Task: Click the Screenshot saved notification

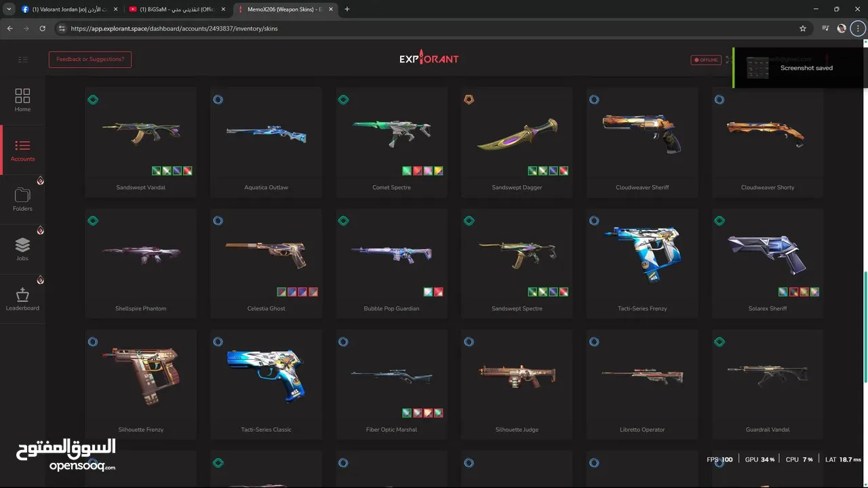Action: pyautogui.click(x=800, y=68)
